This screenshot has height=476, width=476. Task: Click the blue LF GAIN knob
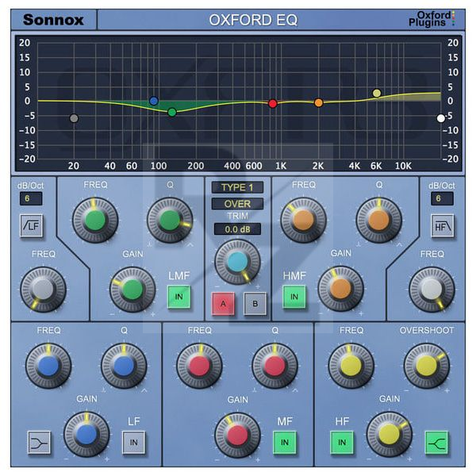tap(86, 435)
